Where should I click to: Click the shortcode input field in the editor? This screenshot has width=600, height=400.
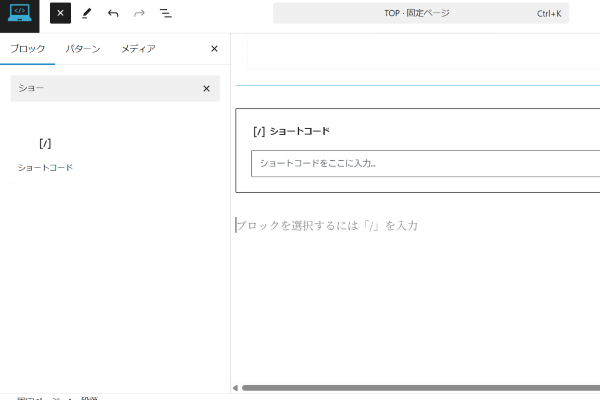(426, 163)
